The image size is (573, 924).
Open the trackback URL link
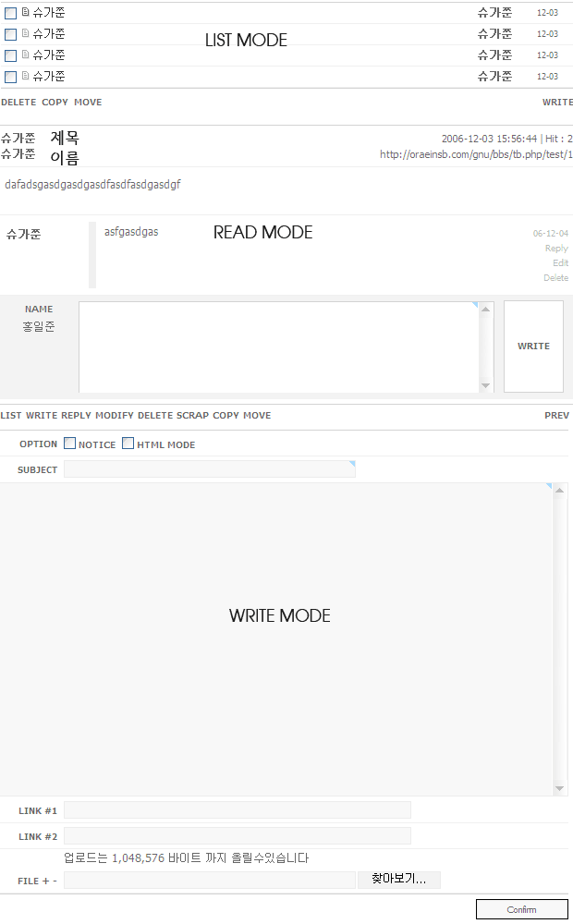[476, 155]
